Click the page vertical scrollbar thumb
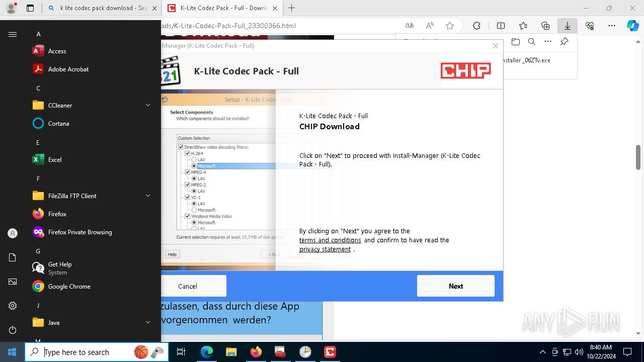The image size is (644, 362). click(x=638, y=157)
